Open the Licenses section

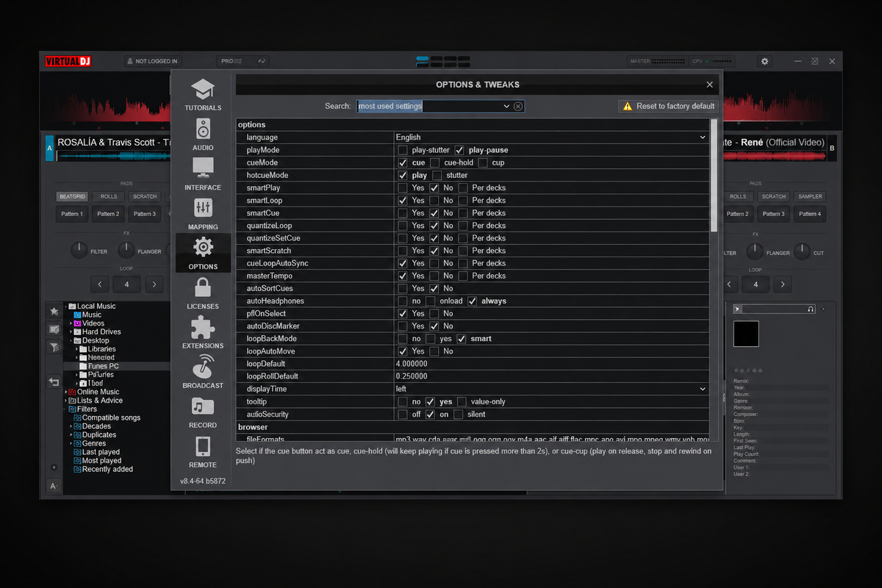click(203, 293)
